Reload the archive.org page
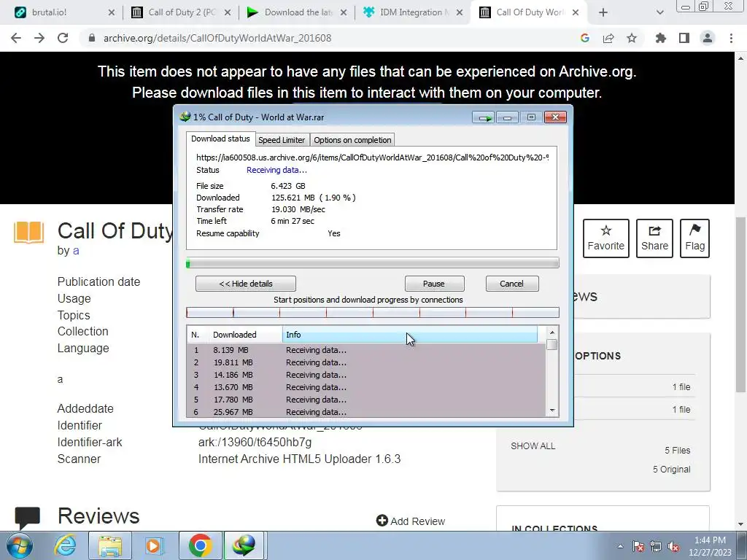Screen dimensions: 747x560 point(63,38)
